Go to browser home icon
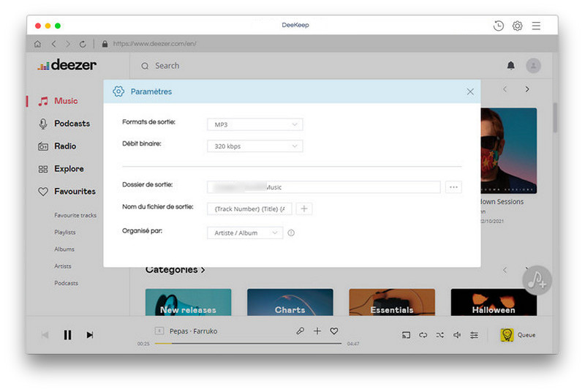The width and height of the screenshot is (585, 392). click(38, 44)
